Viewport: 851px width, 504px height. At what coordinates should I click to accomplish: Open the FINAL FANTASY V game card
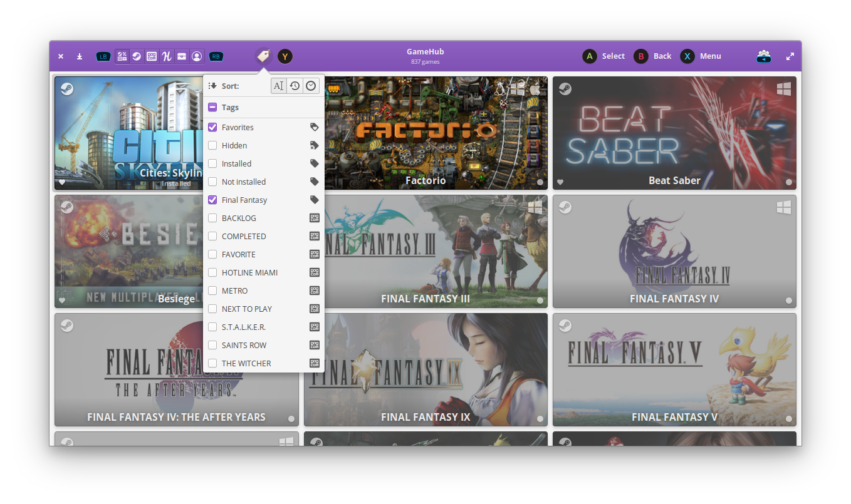tap(674, 369)
